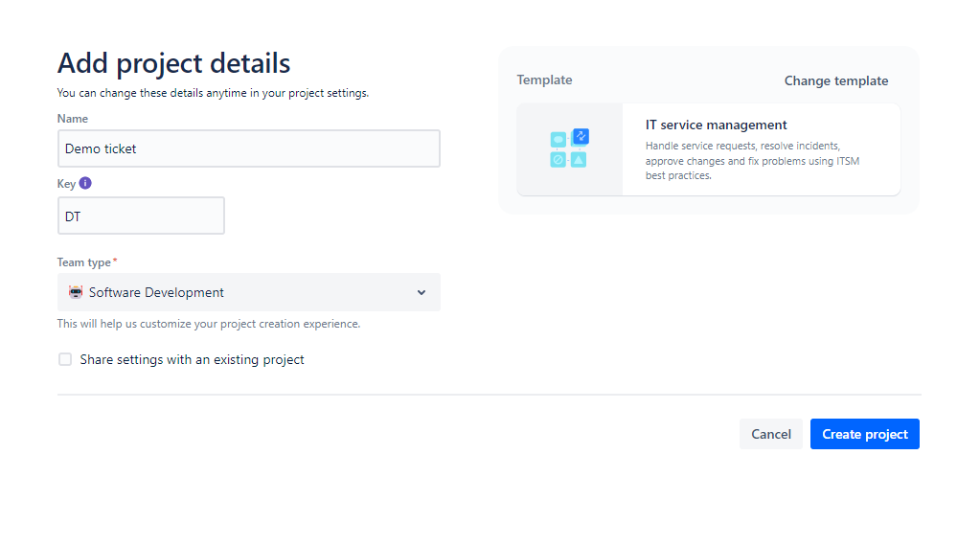Click the Key field containing DT

[x=141, y=216]
